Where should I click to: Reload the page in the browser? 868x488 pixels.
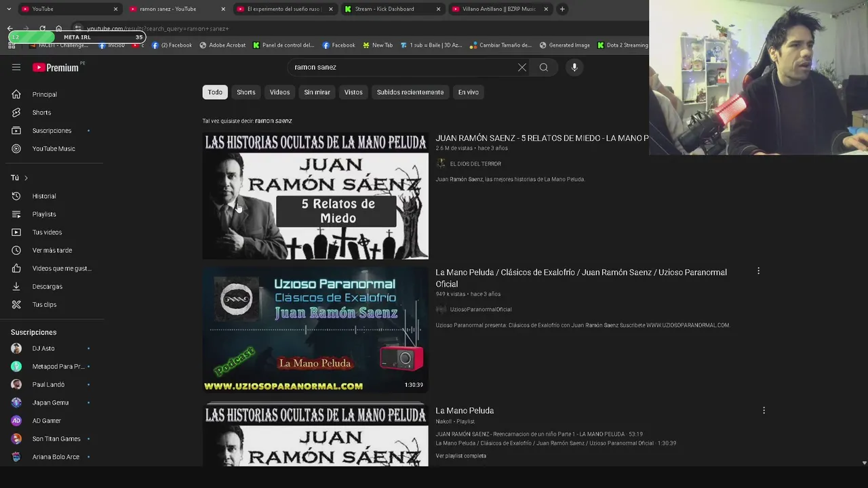(x=42, y=28)
